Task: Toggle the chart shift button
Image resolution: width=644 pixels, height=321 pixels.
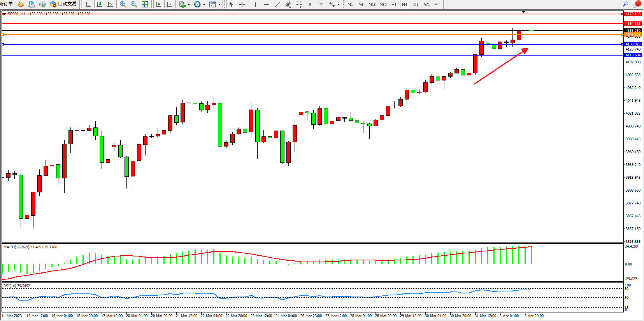Action: 169,4
